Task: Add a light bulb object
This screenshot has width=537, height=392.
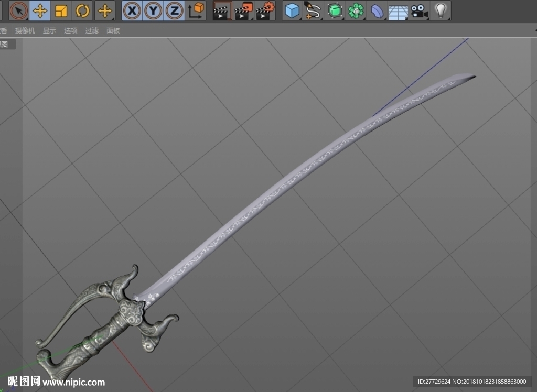Action: pyautogui.click(x=441, y=10)
